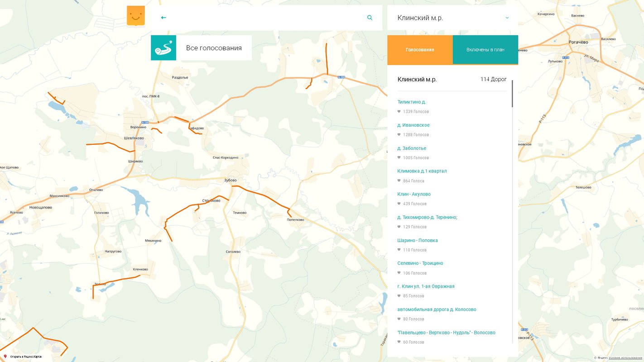
Task: Click the Спас-Коркодино label on map
Action: pos(226,157)
